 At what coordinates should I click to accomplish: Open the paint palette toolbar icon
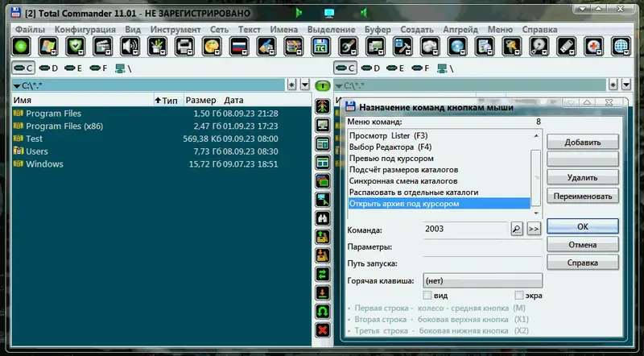pos(212,47)
